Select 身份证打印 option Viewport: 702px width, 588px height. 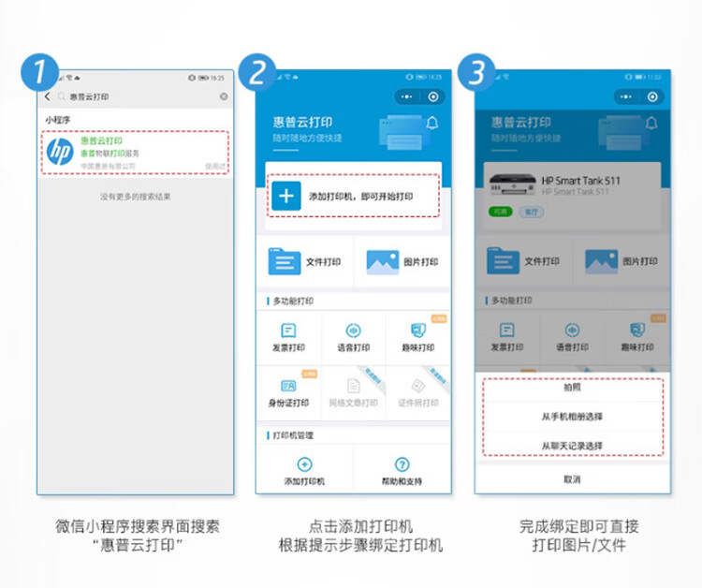(289, 392)
